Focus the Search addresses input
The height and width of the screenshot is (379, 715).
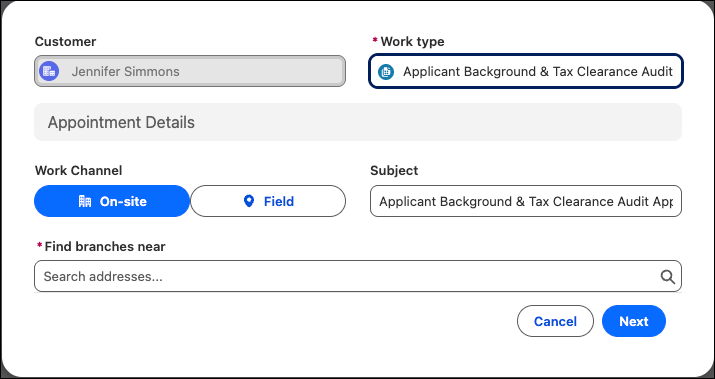point(358,276)
